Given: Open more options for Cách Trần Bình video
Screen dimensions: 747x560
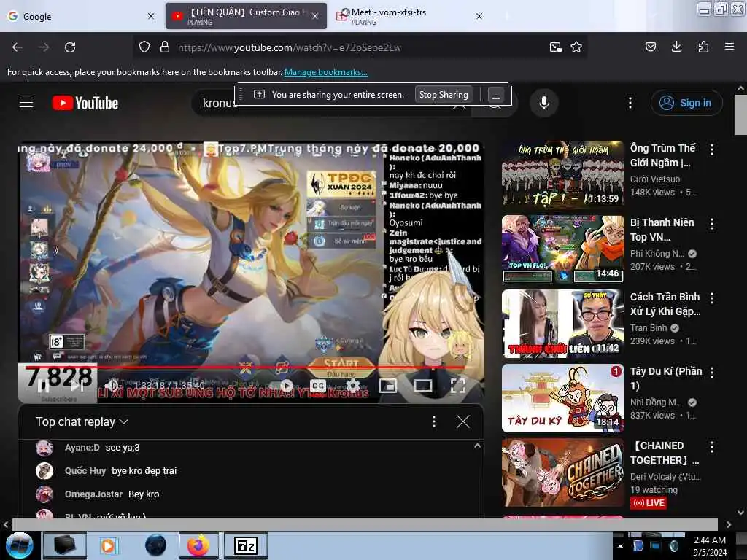Looking at the screenshot, I should pos(712,298).
